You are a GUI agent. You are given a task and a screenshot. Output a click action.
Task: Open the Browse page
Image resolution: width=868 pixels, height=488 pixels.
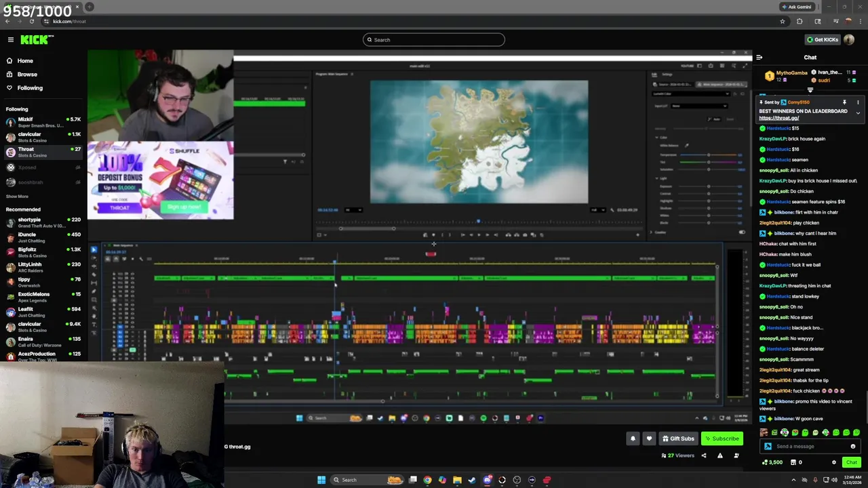tap(27, 75)
